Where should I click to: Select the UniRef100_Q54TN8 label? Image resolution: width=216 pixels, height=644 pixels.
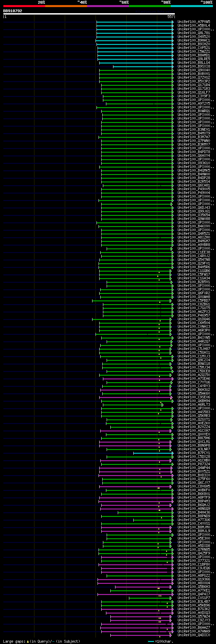pos(194,259)
